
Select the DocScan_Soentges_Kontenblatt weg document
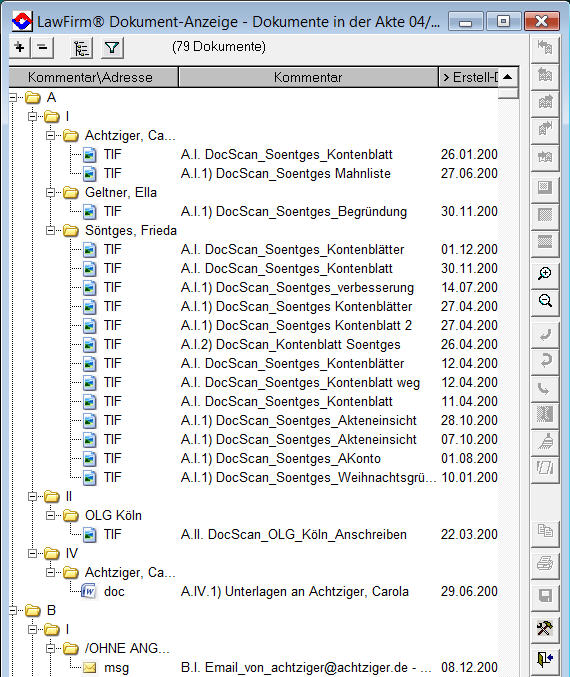pos(300,383)
